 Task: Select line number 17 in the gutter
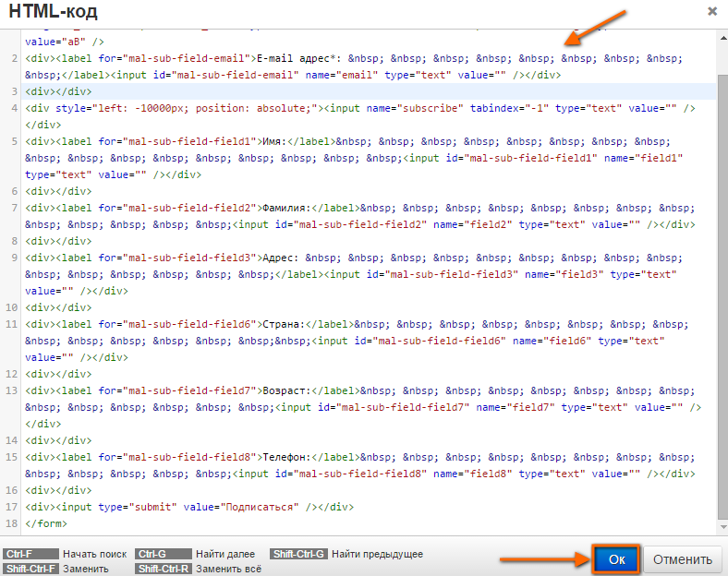11,508
